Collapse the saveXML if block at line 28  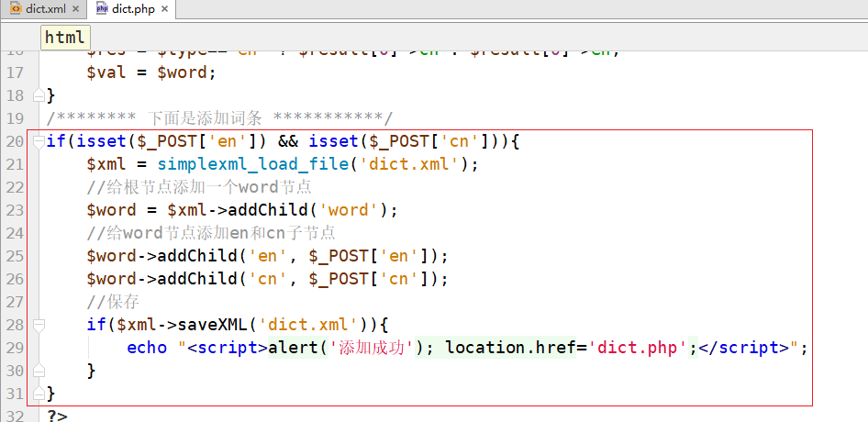point(38,325)
